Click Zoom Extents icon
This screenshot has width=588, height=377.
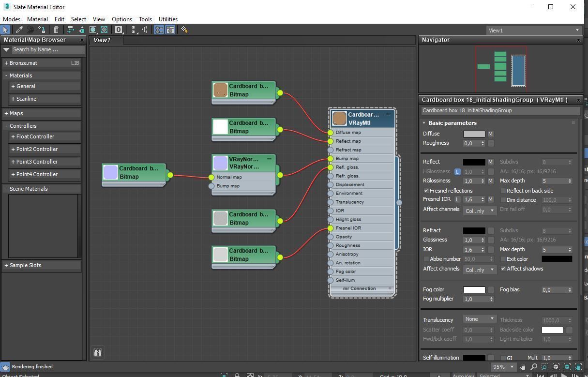[x=556, y=367]
